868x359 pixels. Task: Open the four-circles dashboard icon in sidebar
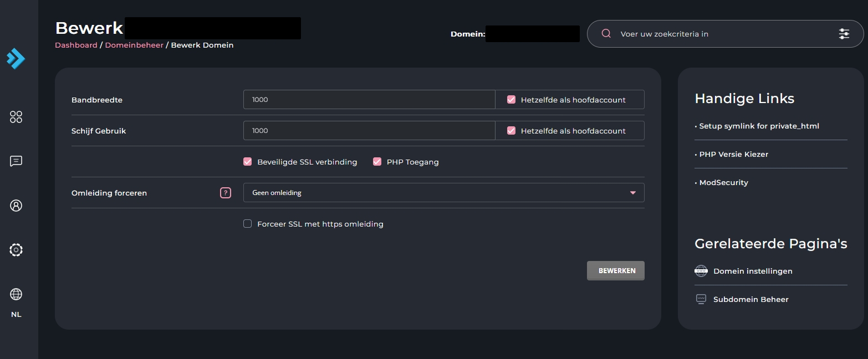coord(16,117)
